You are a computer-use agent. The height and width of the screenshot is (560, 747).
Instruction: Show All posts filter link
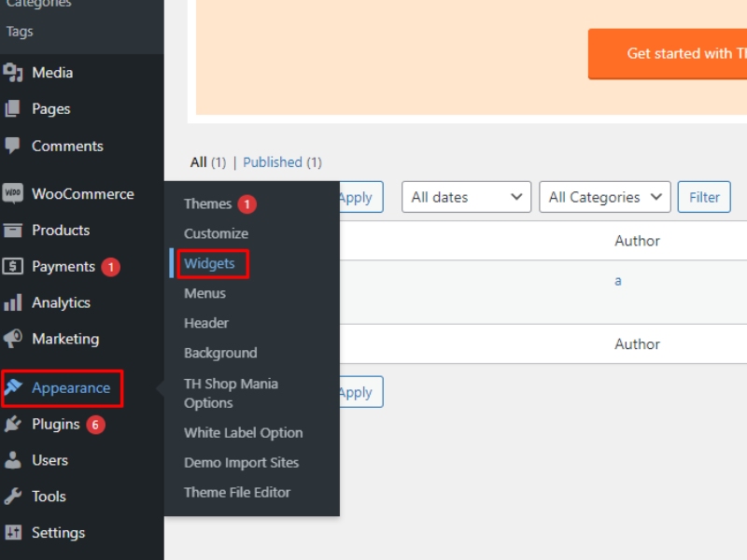tap(198, 161)
